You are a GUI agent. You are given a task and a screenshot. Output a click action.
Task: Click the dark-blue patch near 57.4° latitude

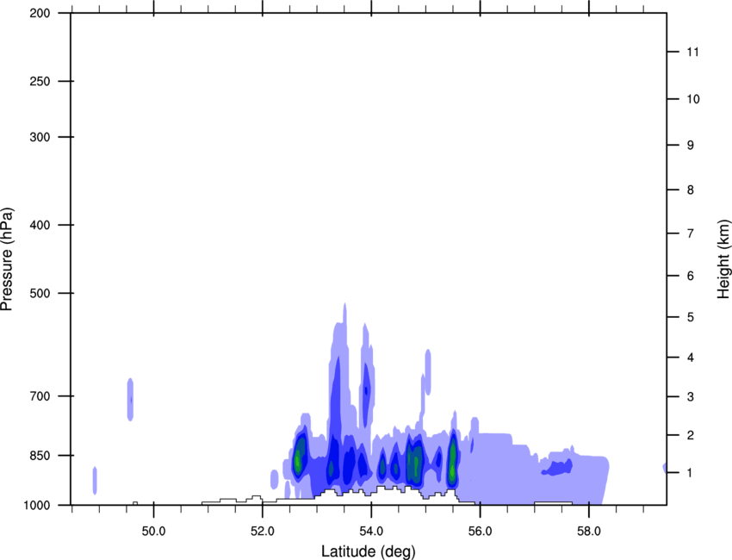tap(557, 468)
